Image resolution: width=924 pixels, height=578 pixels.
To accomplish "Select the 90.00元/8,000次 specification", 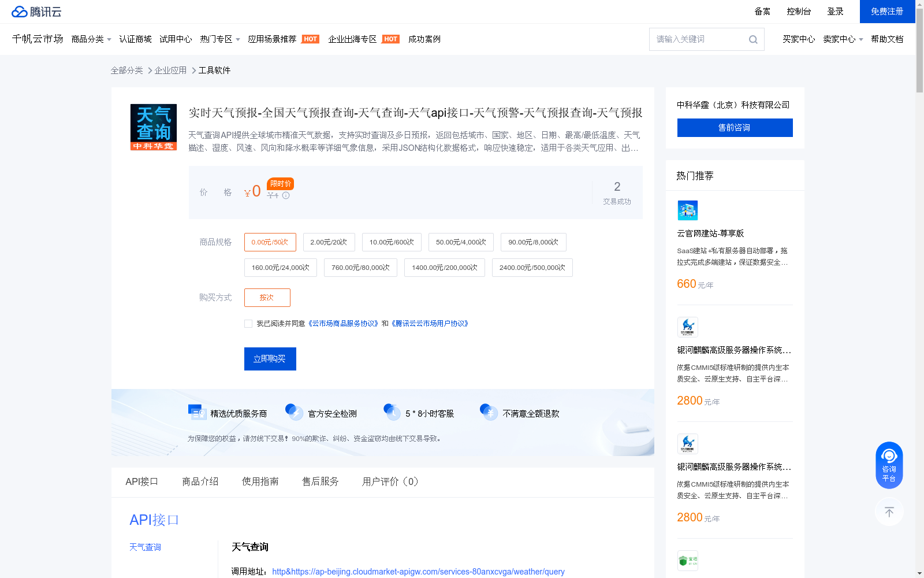I will point(534,242).
